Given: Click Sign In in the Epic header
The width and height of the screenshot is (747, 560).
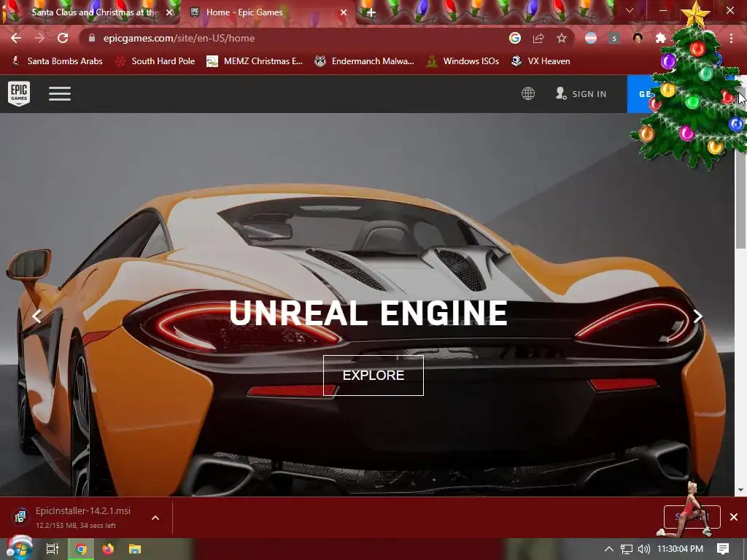Looking at the screenshot, I should point(581,94).
